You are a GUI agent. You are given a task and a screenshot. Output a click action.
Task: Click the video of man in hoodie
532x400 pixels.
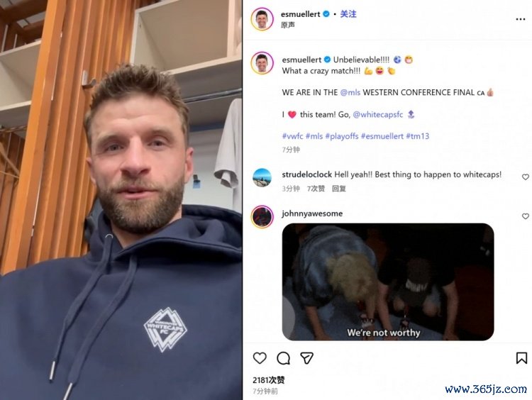pos(121,200)
